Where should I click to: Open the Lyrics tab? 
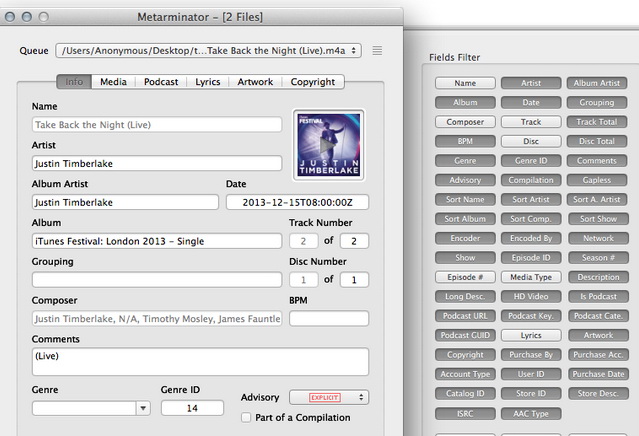[x=207, y=82]
